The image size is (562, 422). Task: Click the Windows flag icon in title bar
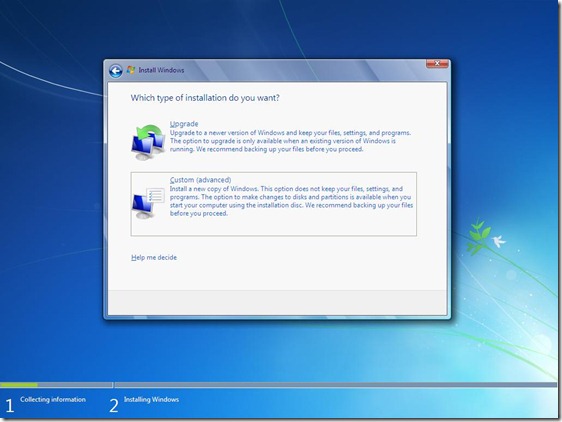[x=131, y=70]
